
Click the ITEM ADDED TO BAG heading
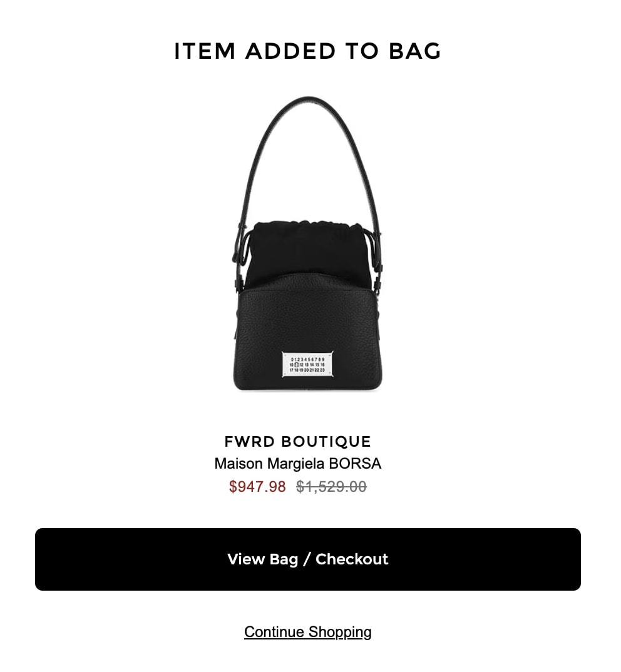click(307, 51)
